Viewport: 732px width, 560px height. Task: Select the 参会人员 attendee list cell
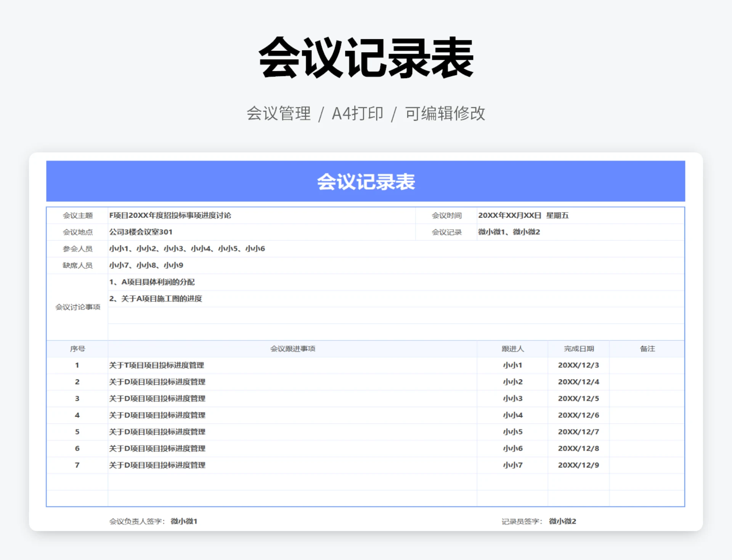(x=187, y=248)
